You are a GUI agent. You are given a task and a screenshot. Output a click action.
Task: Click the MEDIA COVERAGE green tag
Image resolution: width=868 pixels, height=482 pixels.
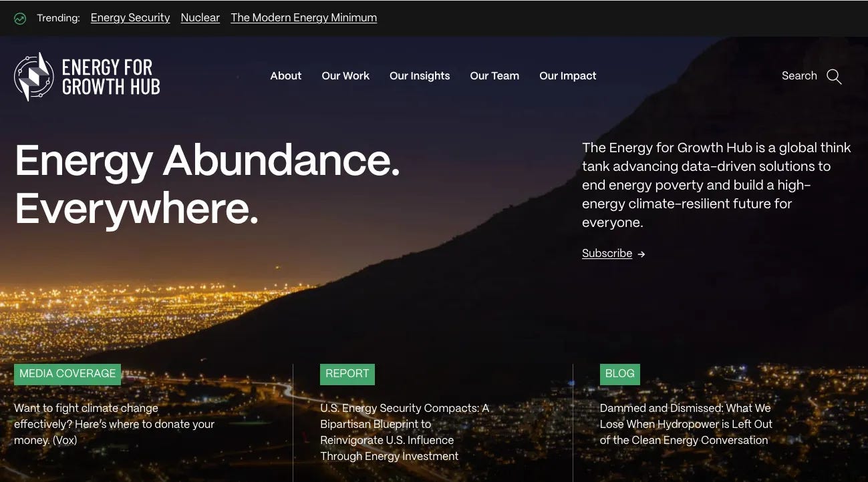67,374
